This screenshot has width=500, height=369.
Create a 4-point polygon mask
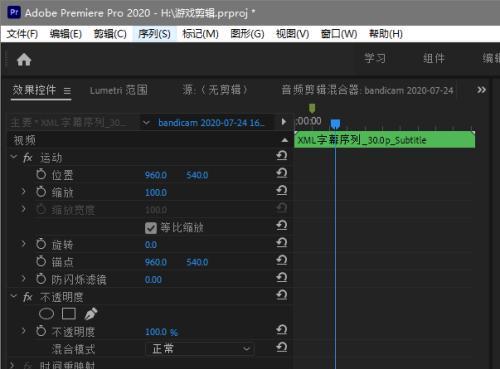[69, 314]
